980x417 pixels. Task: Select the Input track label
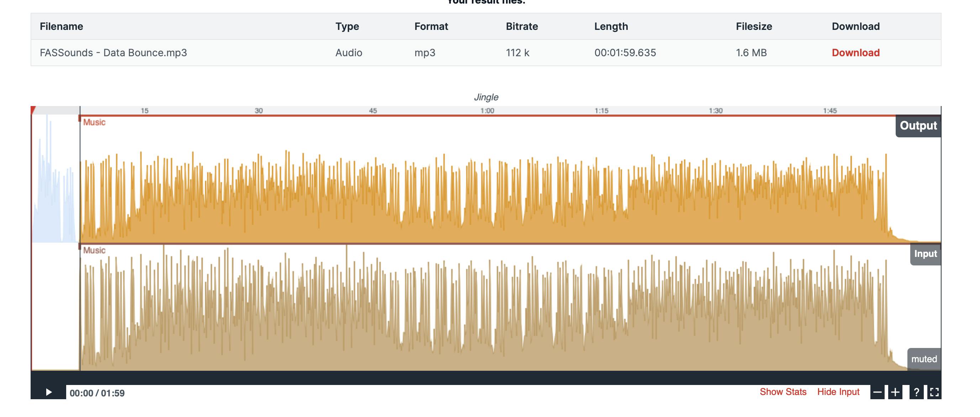[x=925, y=254]
